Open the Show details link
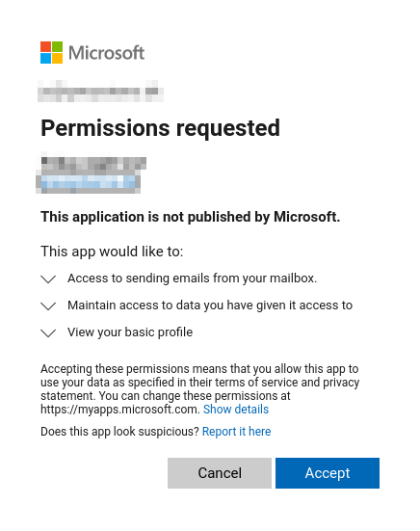Viewport: 420px width, 531px height. [236, 410]
